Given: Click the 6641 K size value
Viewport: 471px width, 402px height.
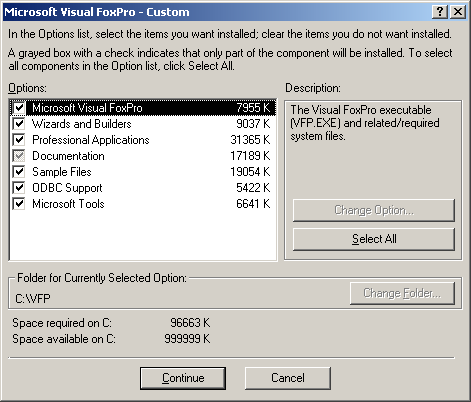Looking at the screenshot, I should pyautogui.click(x=253, y=204).
